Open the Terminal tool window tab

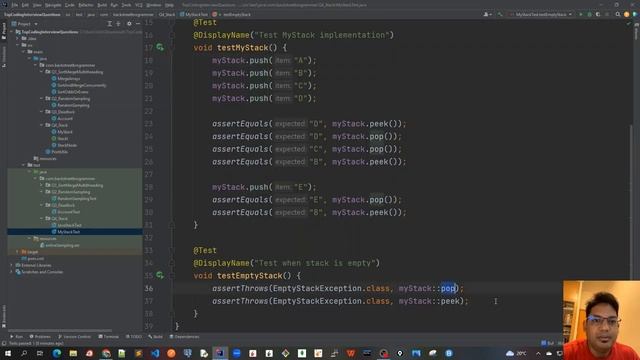click(109, 337)
